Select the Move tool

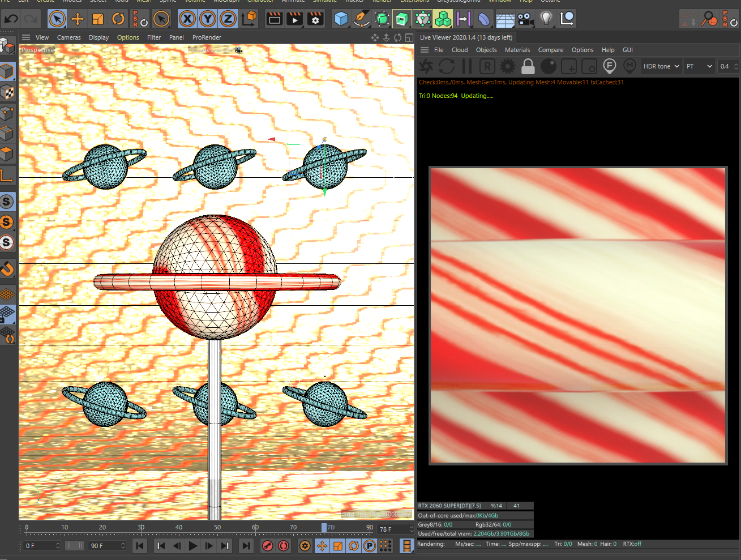78,19
